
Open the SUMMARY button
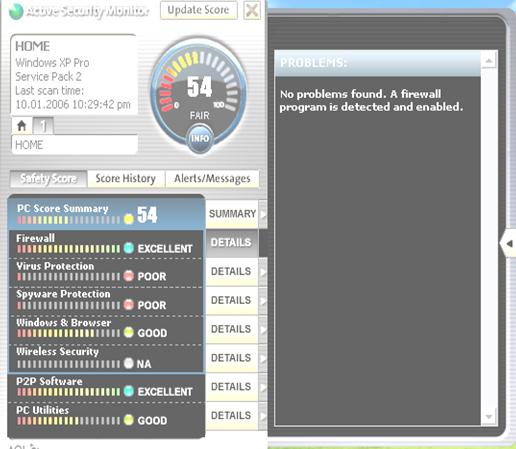click(232, 214)
